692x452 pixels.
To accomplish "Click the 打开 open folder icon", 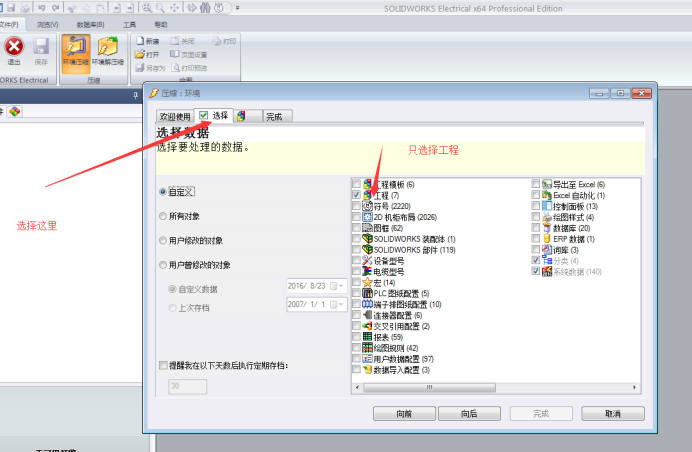I will (x=140, y=54).
